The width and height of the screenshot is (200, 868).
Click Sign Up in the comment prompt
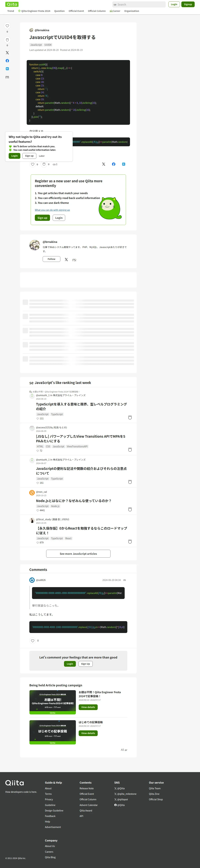point(85,664)
